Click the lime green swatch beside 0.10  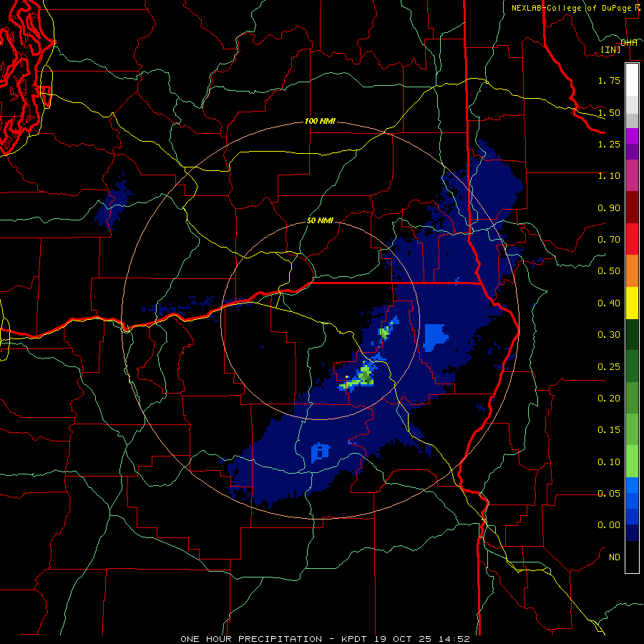click(632, 462)
